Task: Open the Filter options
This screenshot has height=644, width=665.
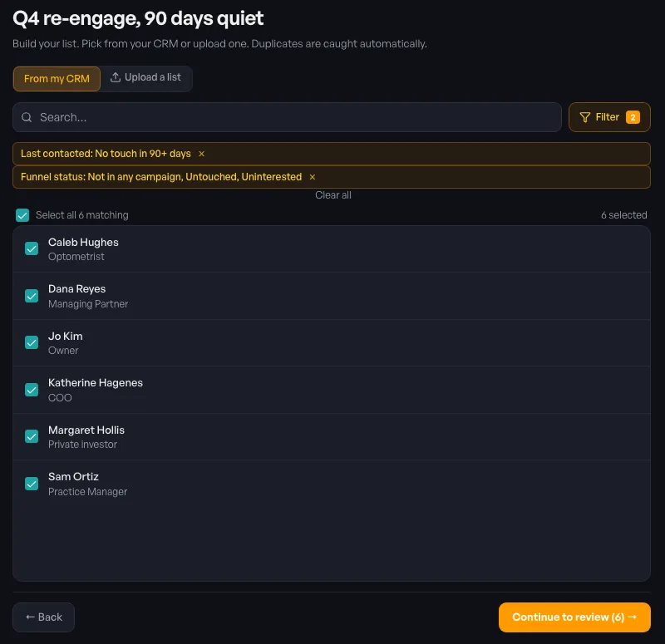Action: point(609,117)
